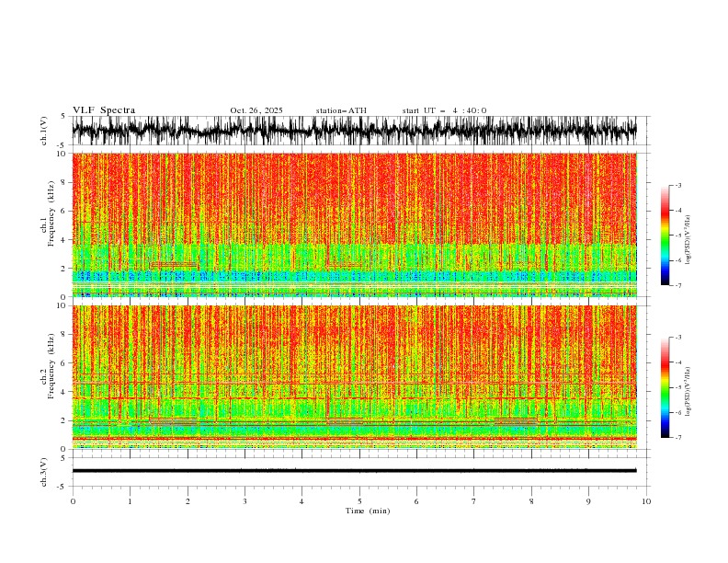This screenshot has height=563, width=728.
Task: Click the "start UT = 4:40:0" text
Action: tap(444, 110)
